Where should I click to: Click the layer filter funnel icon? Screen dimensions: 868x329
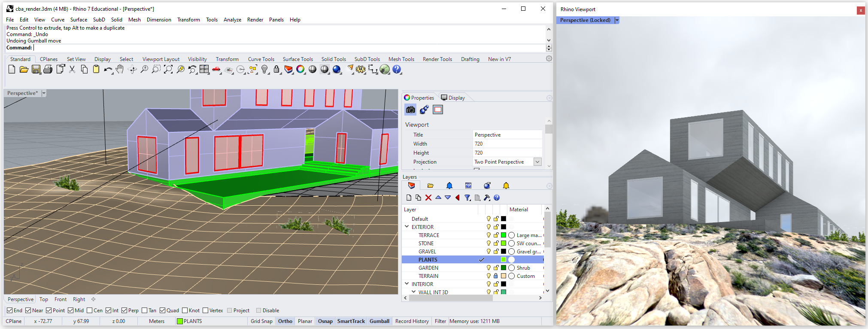coord(467,198)
